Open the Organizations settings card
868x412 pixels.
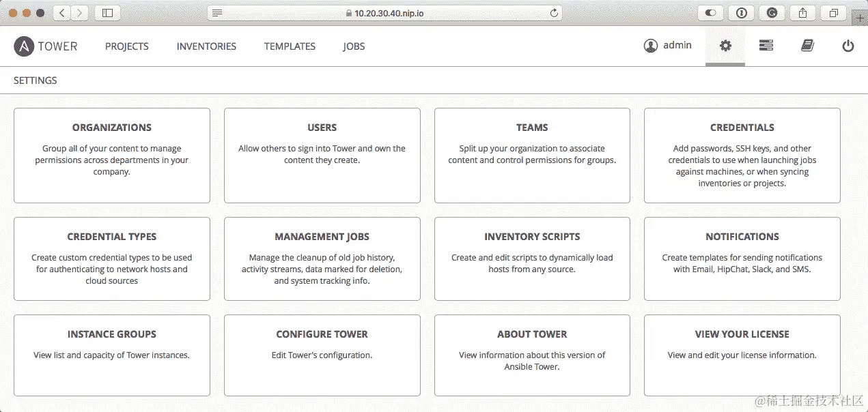(112, 156)
